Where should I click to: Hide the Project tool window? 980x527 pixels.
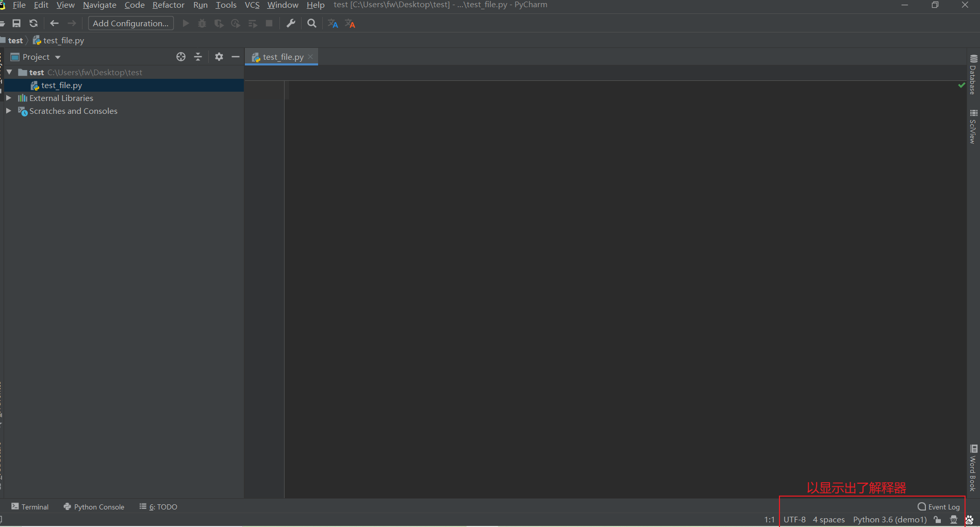[x=236, y=57]
